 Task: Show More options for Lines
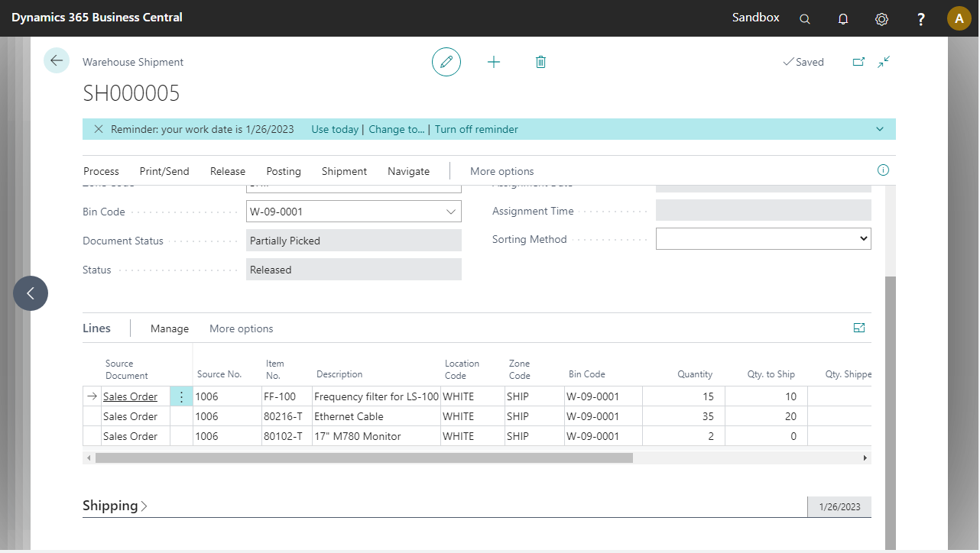pyautogui.click(x=241, y=328)
